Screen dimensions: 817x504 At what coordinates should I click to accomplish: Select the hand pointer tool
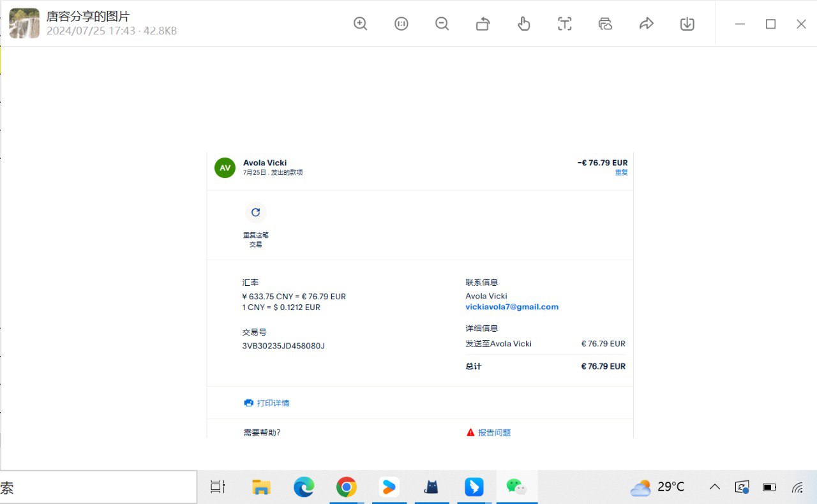pyautogui.click(x=524, y=24)
